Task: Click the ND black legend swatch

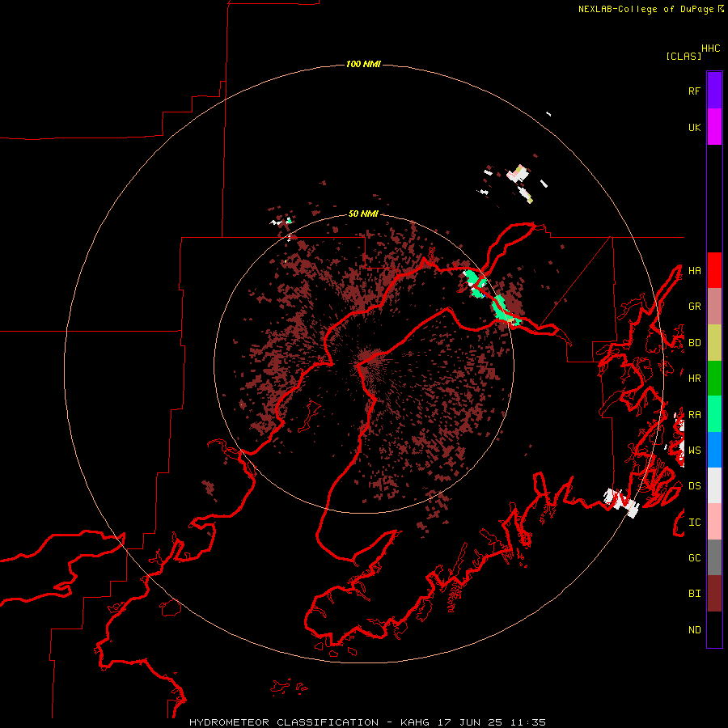Action: coord(714,629)
